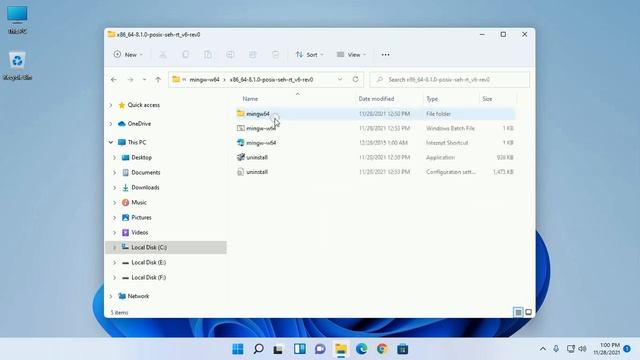Select the mingw-w64 Windows Batch File
Screen dimensions: 640x360
point(376,128)
